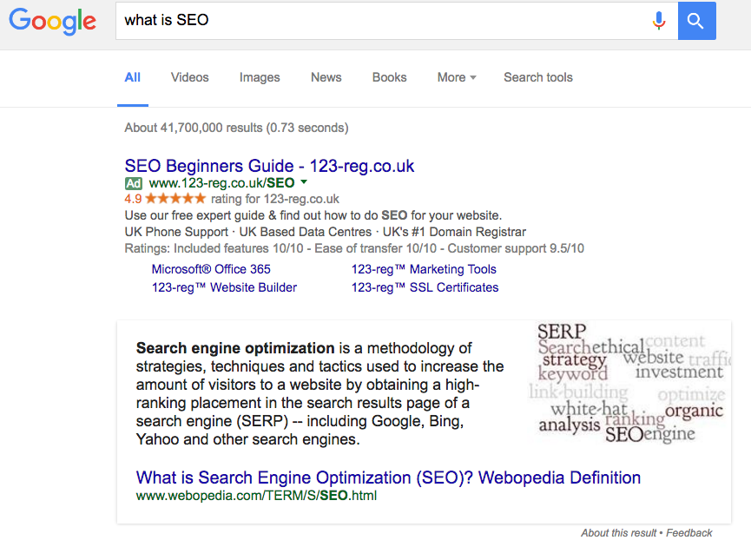Go to the Books tab
Image resolution: width=751 pixels, height=560 pixels.
[389, 77]
